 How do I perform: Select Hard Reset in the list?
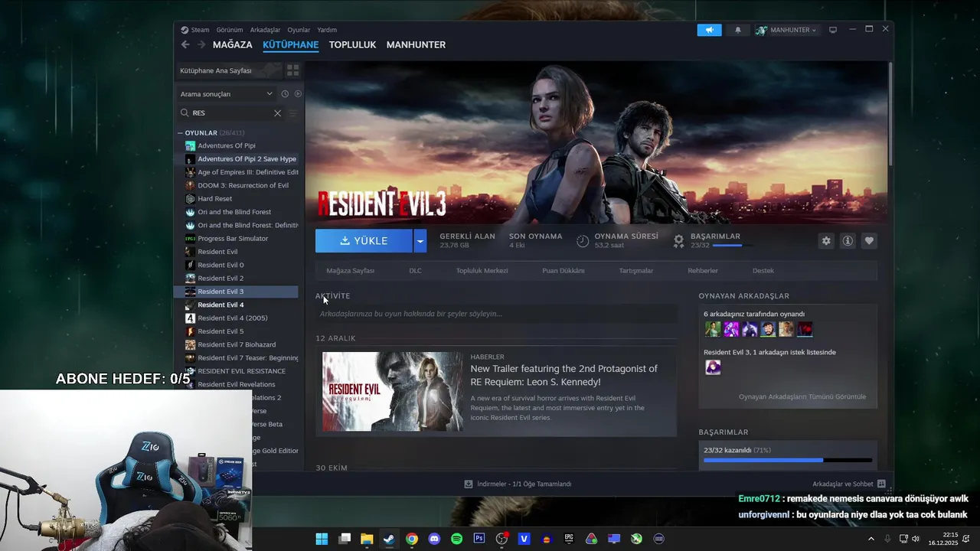236,199
